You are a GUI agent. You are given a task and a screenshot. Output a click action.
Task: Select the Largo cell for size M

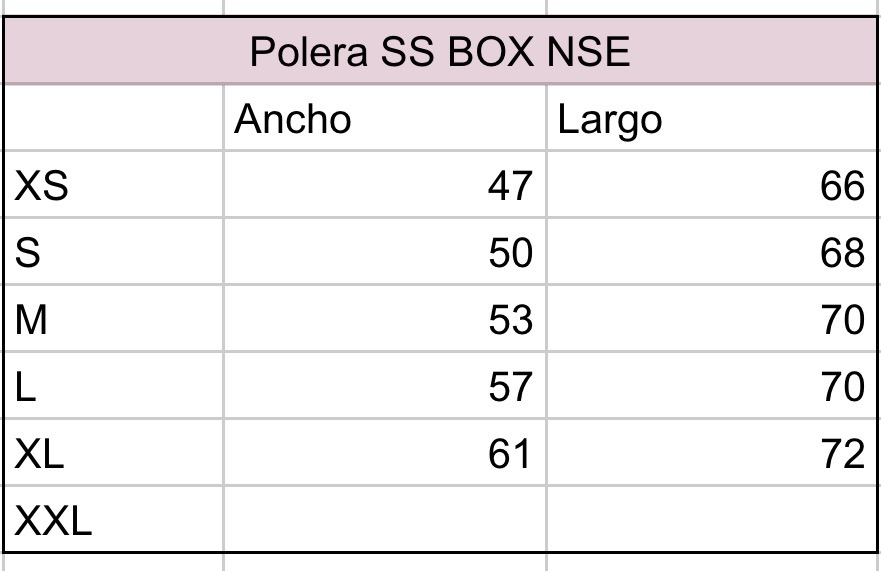click(x=711, y=319)
